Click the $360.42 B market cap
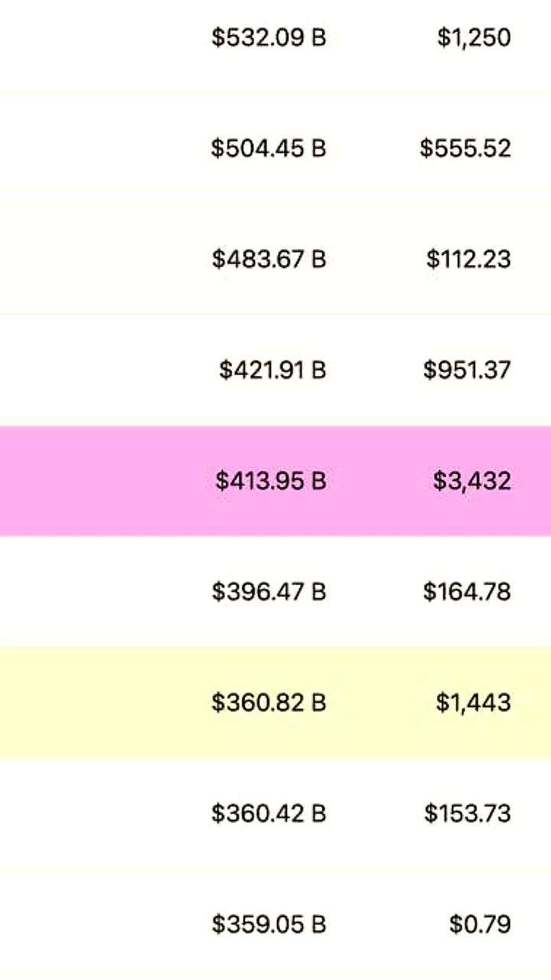The image size is (551, 980). click(x=269, y=812)
